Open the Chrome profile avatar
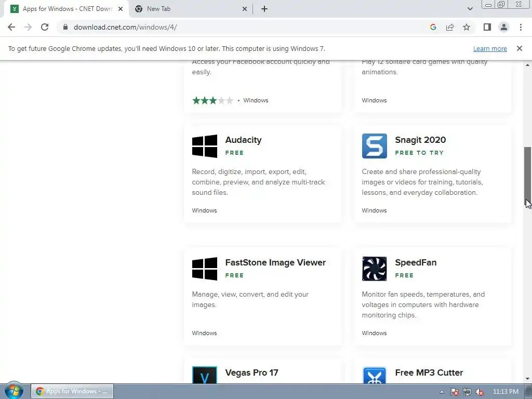 click(x=504, y=27)
